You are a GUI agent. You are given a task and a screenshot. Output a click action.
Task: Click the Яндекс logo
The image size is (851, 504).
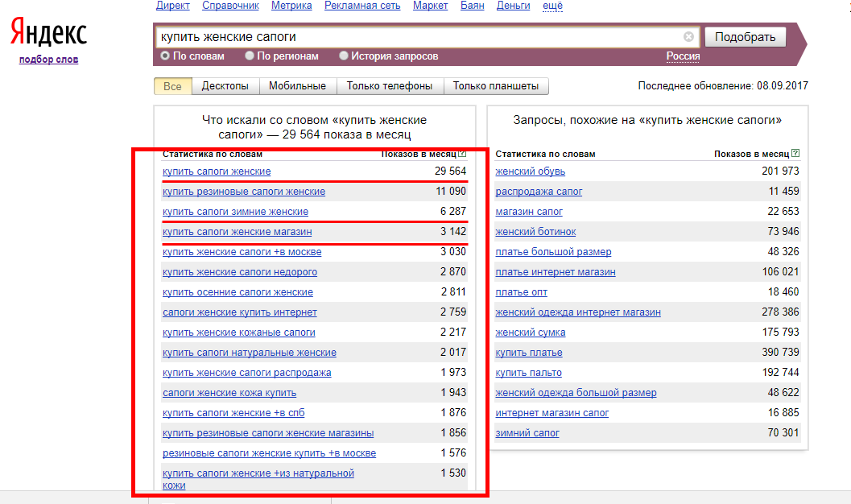(49, 32)
